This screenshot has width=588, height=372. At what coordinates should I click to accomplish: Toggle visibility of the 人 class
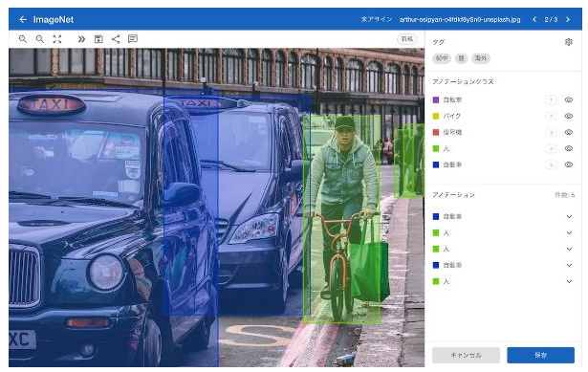(x=569, y=148)
